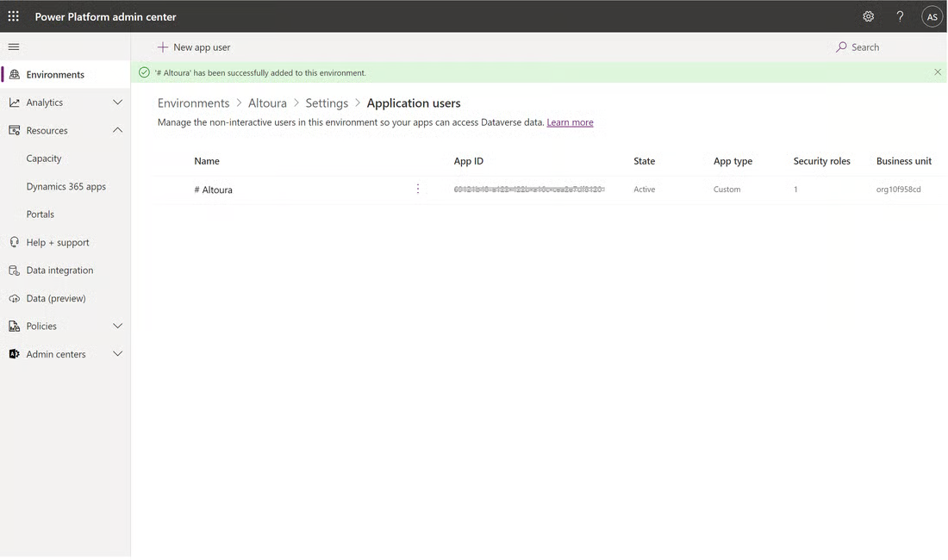The height and width of the screenshot is (560, 948).
Task: Click the Environments sidebar icon
Action: click(15, 74)
